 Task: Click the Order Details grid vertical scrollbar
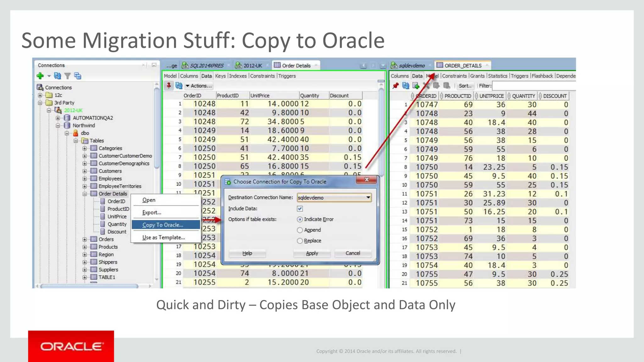coord(381,132)
